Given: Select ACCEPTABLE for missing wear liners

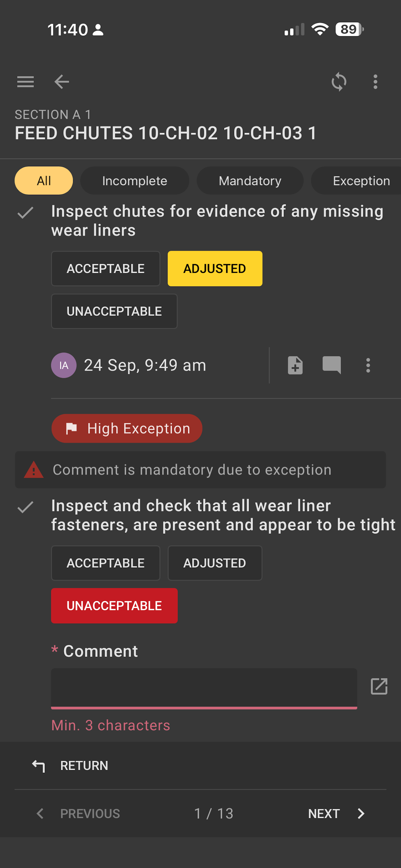Looking at the screenshot, I should click(x=106, y=269).
